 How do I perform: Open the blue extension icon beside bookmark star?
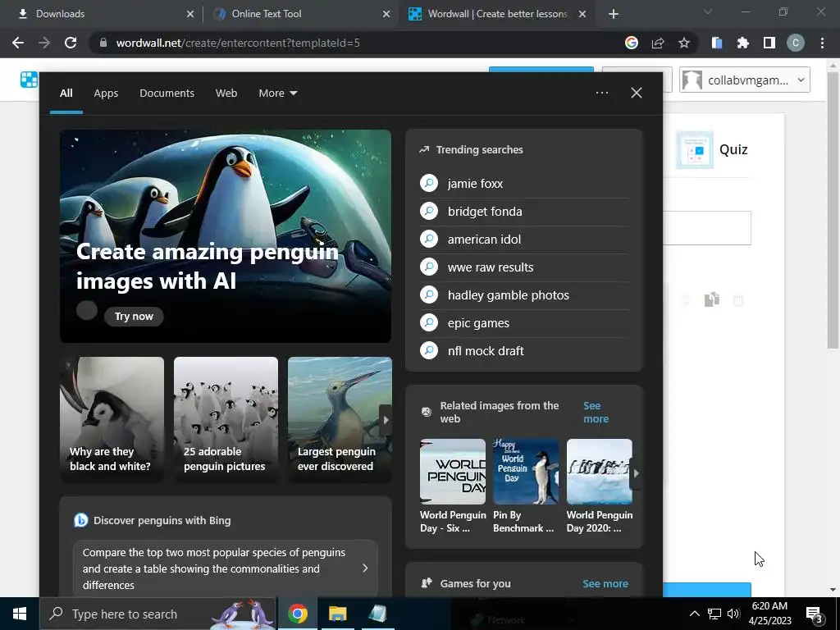(x=717, y=43)
